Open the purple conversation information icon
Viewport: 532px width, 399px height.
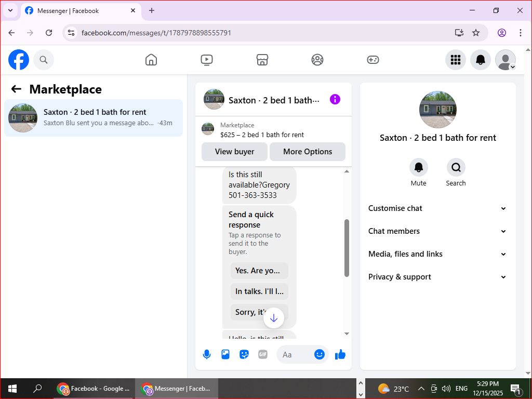pyautogui.click(x=335, y=99)
